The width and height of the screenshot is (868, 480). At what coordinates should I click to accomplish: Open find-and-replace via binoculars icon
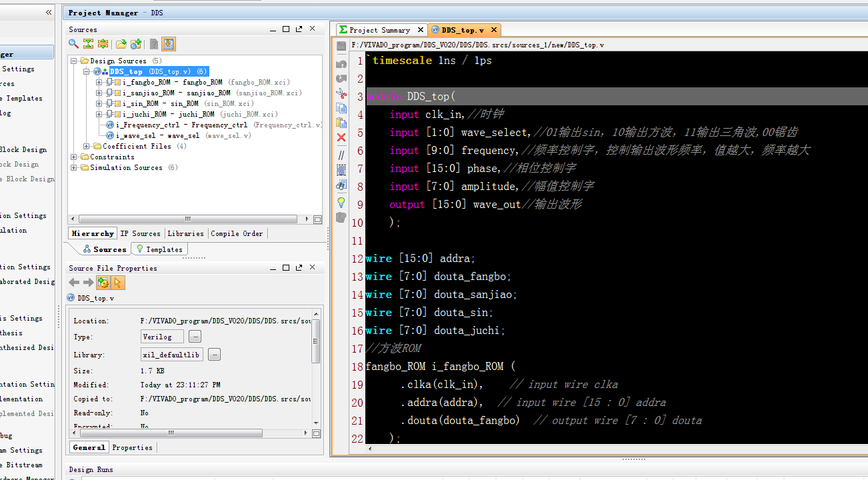click(341, 185)
